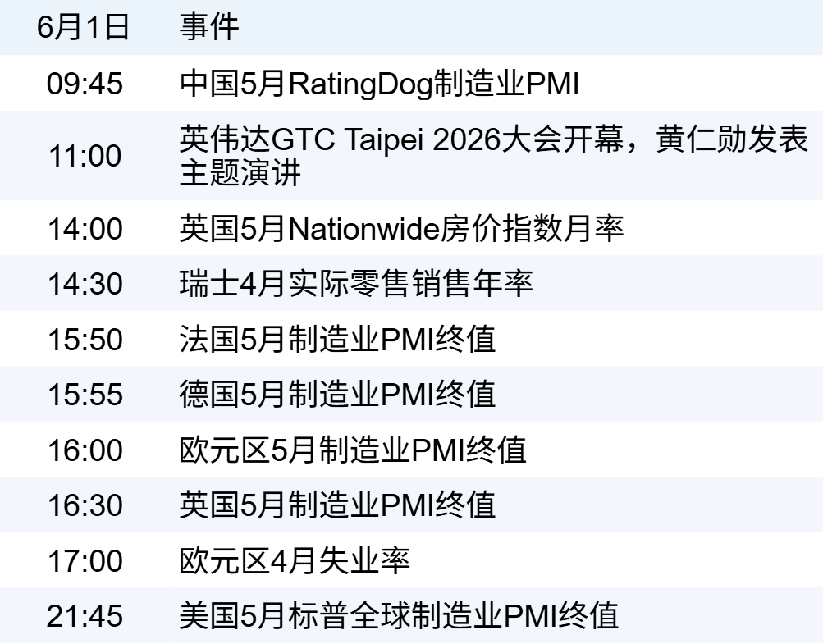Select the 15:50 time cell
Viewport: 823px width, 644px height.
click(85, 339)
